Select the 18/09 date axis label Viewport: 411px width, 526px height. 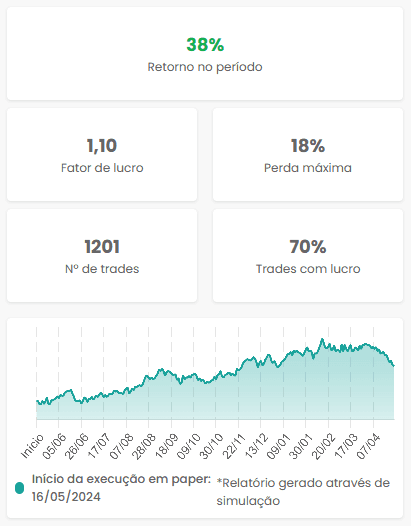click(167, 446)
